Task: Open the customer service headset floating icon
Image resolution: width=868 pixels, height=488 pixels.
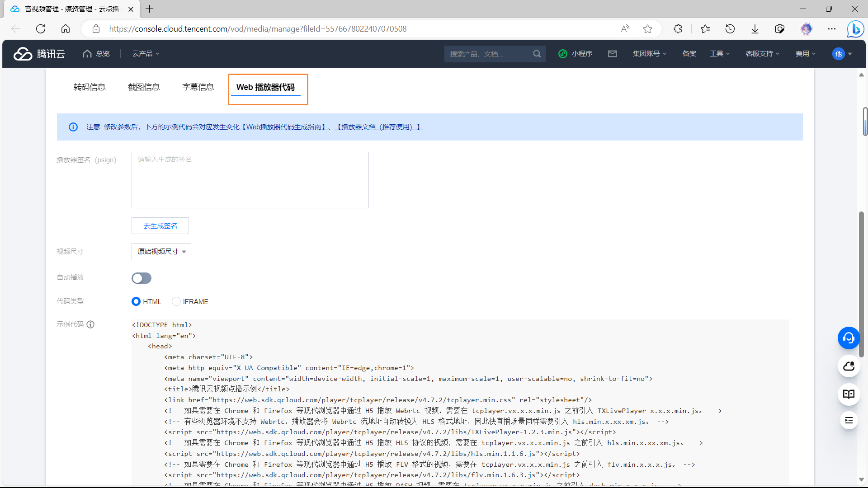Action: (x=849, y=338)
